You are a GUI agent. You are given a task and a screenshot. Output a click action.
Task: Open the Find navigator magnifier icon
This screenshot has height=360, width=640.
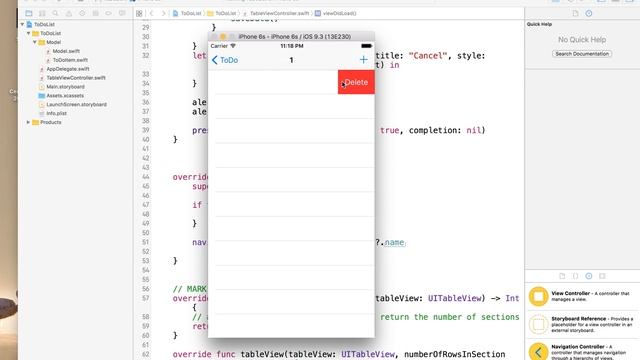(x=56, y=13)
